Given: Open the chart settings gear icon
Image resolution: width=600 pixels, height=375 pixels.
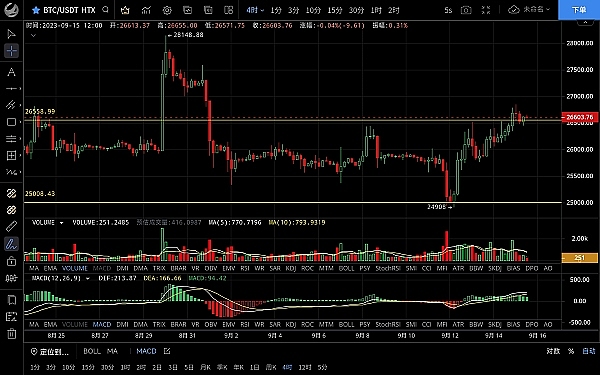Looking at the screenshot, I should point(167,10).
